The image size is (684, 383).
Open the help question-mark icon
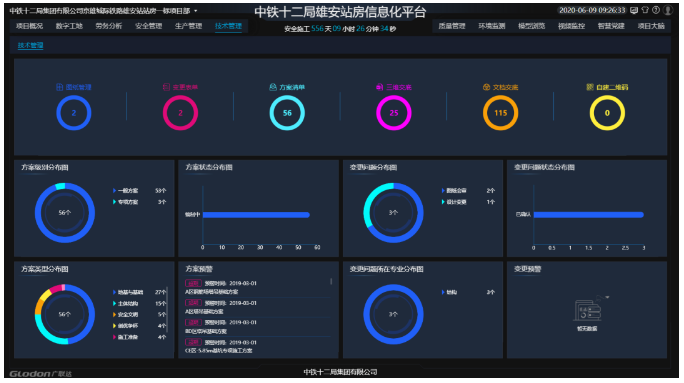656,10
